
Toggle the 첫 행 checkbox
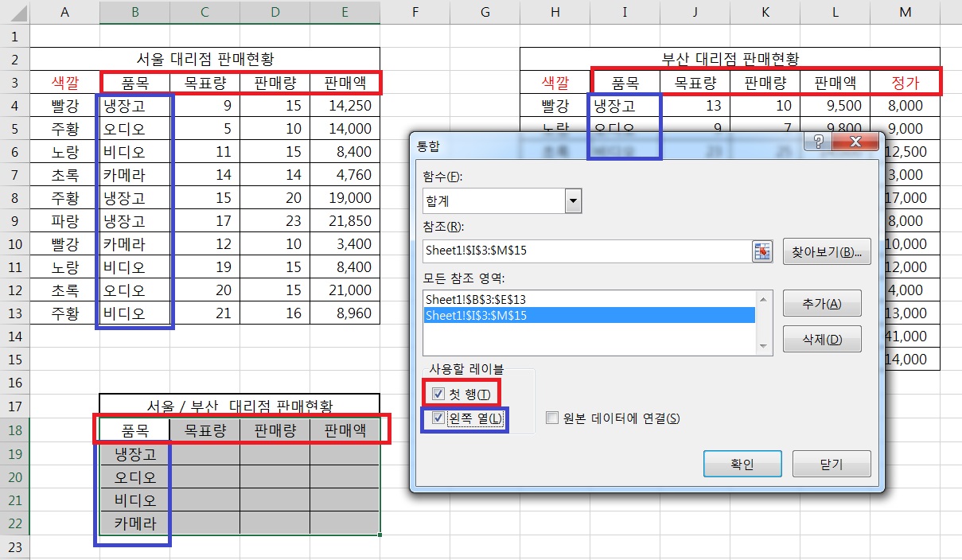coord(438,394)
